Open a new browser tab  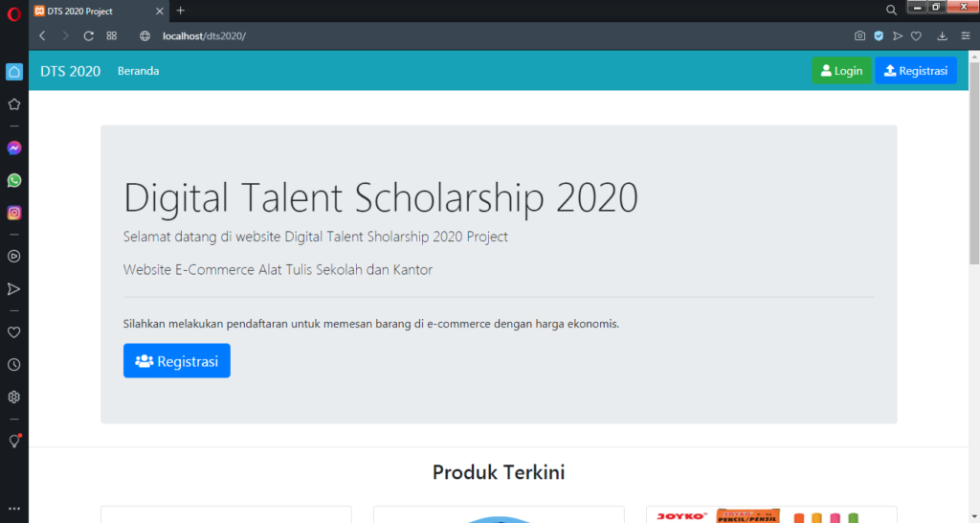tap(181, 11)
